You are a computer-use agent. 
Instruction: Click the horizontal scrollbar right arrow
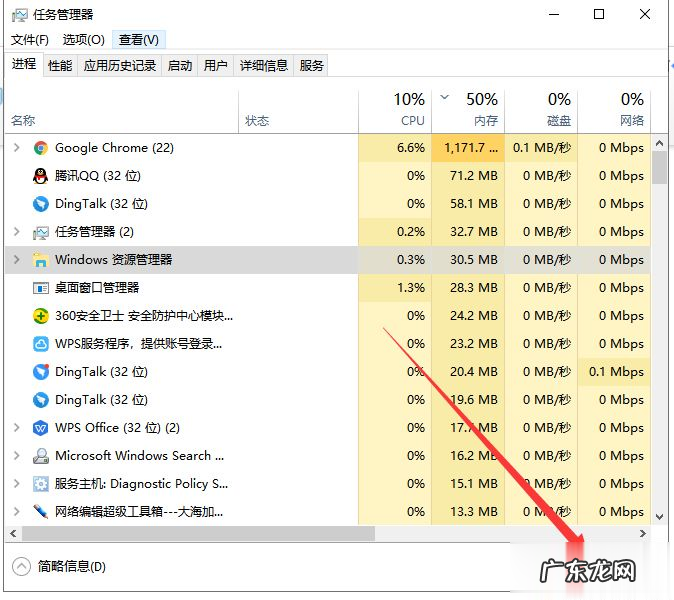point(643,534)
